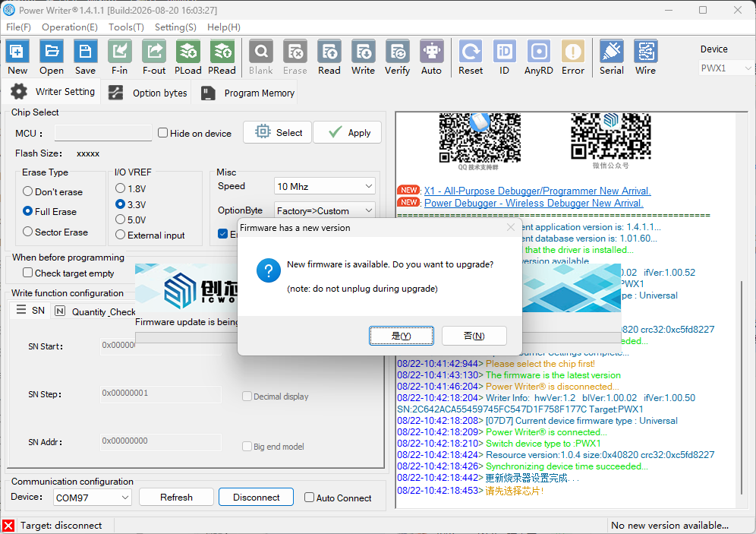Enable Check target empty checkbox
The width and height of the screenshot is (756, 534).
point(28,273)
